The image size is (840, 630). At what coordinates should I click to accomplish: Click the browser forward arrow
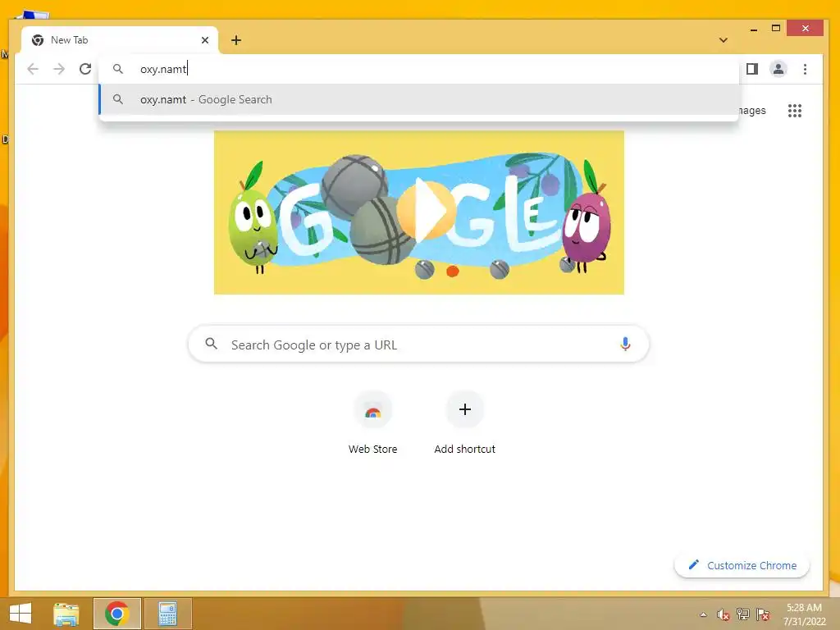pos(59,69)
